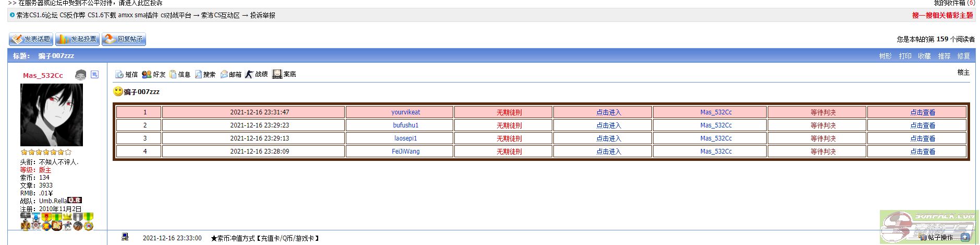Click the 邮箱 email icon
The height and width of the screenshot is (245, 980).
(224, 74)
